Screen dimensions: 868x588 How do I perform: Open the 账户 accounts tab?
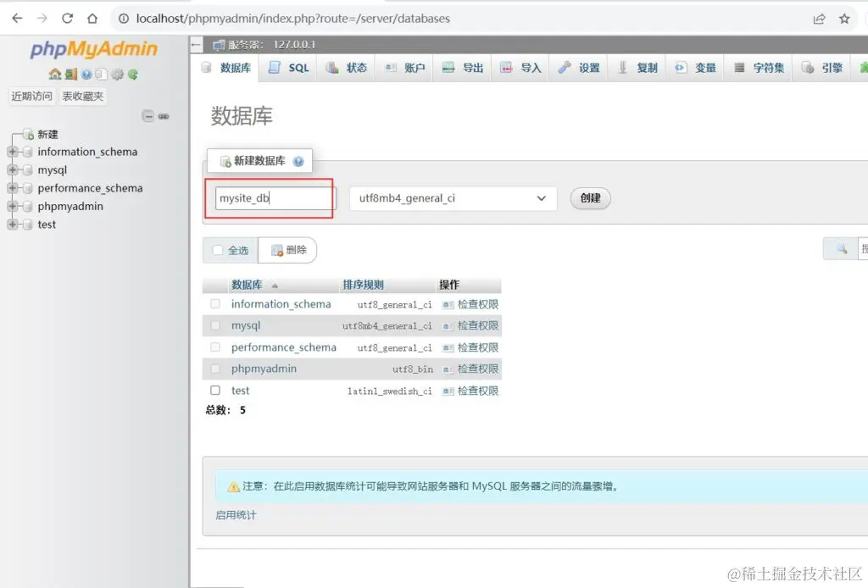click(405, 68)
